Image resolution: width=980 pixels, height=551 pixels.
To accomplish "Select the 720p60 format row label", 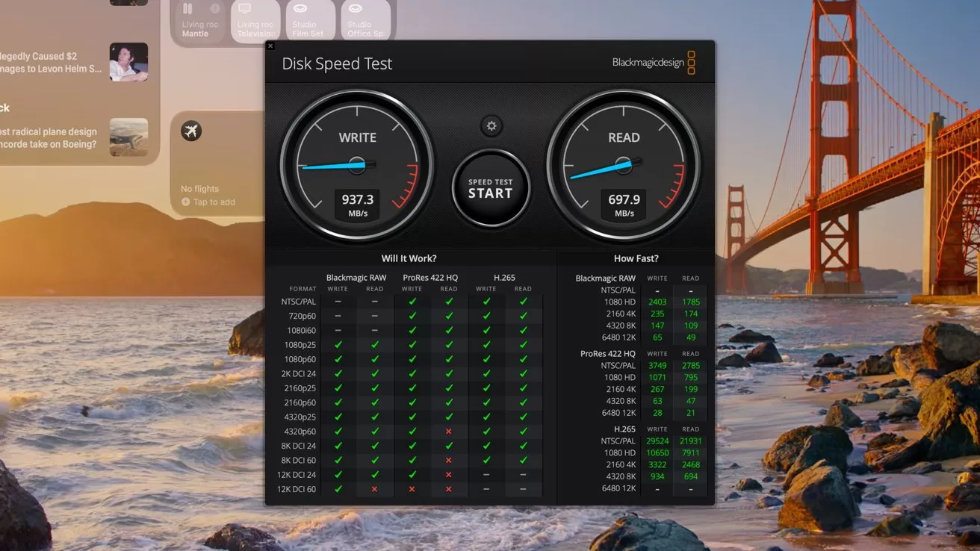I will coord(303,316).
